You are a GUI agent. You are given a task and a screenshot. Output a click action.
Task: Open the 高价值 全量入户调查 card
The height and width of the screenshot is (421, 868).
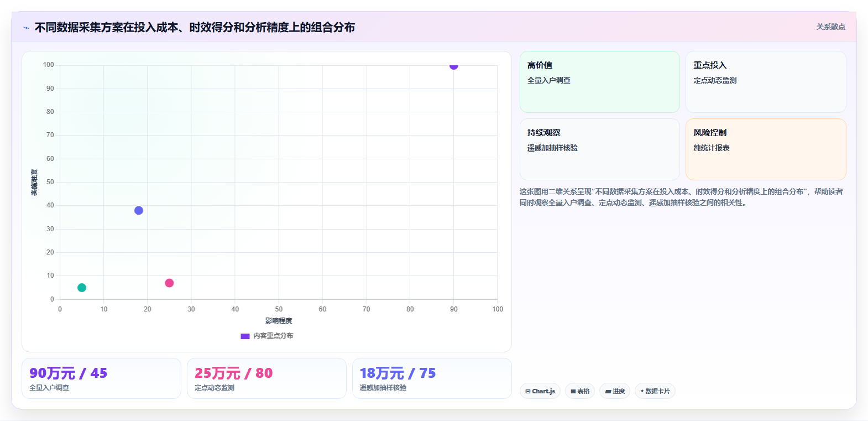point(599,82)
